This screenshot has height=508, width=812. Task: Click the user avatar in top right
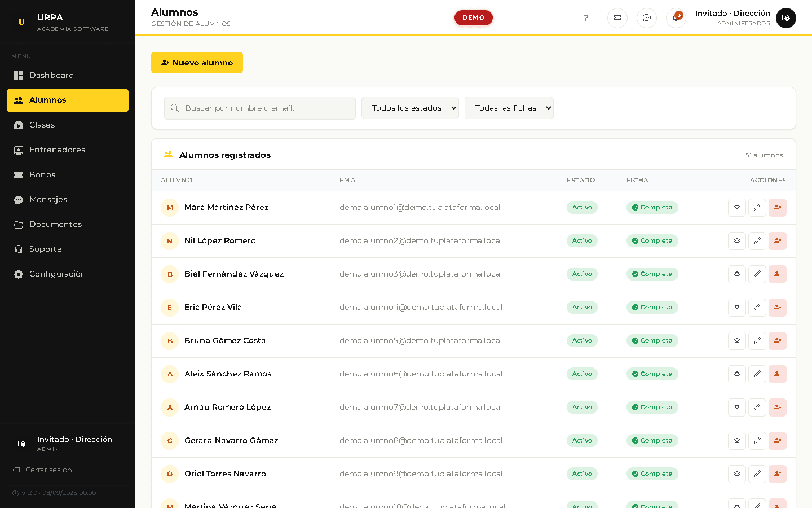point(786,18)
